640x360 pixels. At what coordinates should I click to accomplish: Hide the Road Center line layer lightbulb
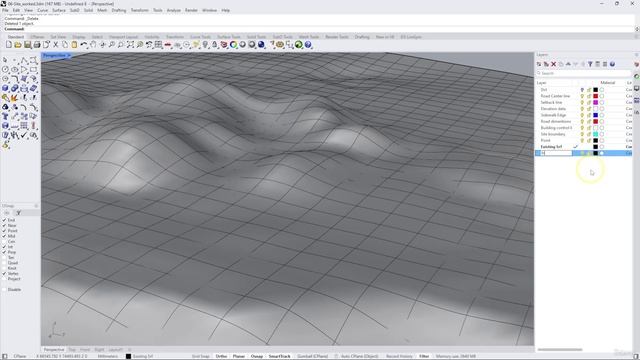[582, 96]
